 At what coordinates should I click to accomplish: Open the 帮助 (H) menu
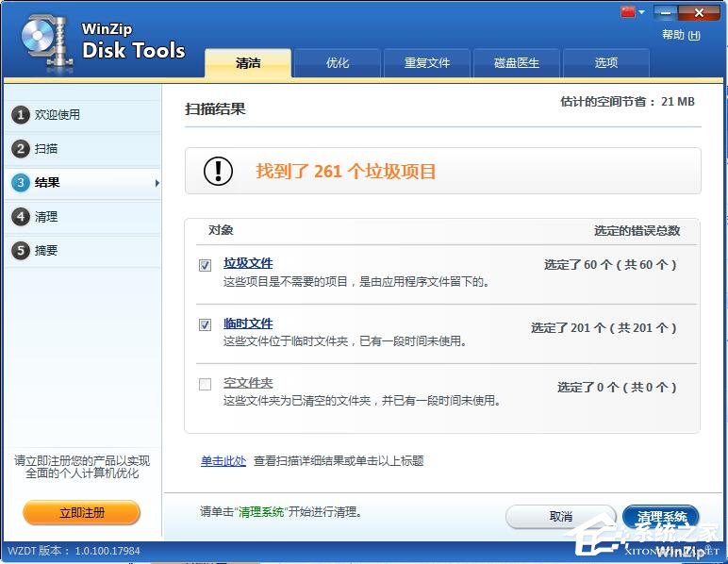(681, 35)
